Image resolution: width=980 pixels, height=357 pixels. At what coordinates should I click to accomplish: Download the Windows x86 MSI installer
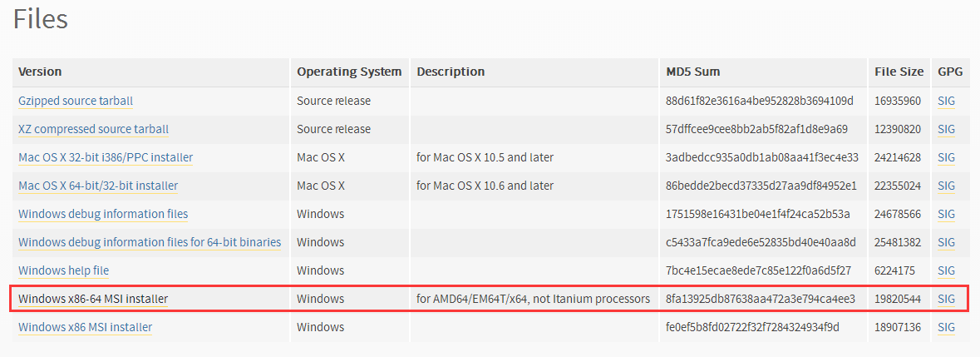coord(85,327)
